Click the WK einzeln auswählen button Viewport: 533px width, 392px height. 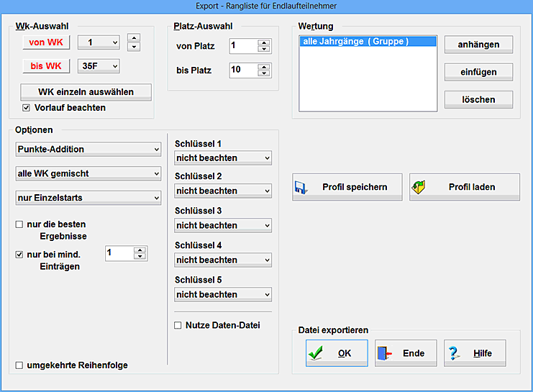(x=86, y=92)
